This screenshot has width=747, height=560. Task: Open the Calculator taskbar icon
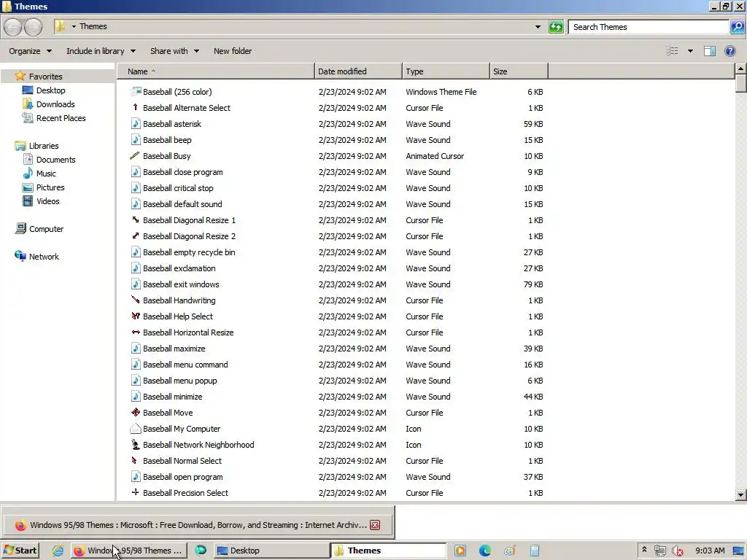pos(535,551)
